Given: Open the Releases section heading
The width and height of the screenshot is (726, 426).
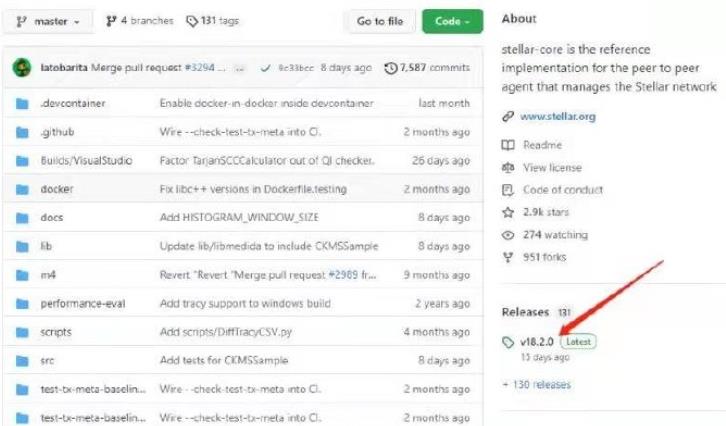Looking at the screenshot, I should click(525, 312).
